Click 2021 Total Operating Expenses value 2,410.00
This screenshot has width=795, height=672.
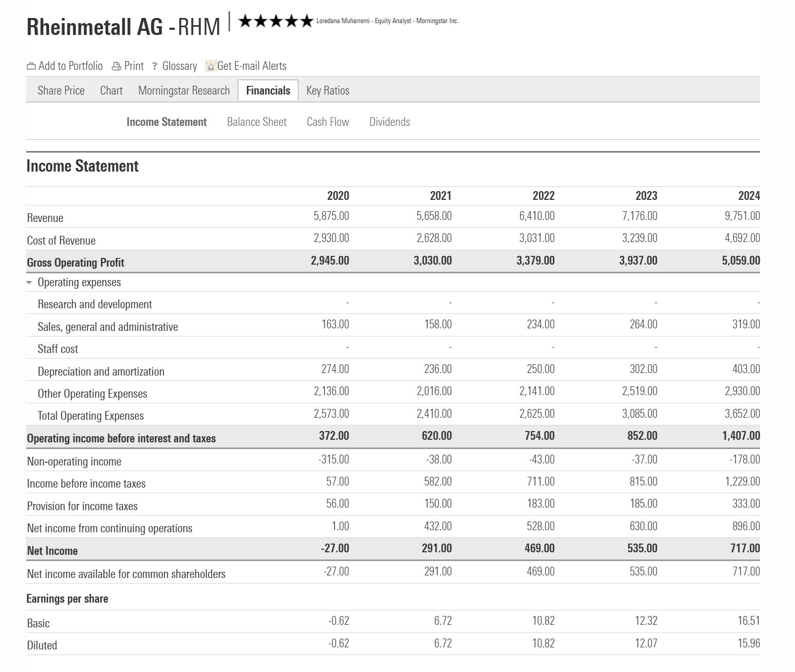tap(434, 414)
